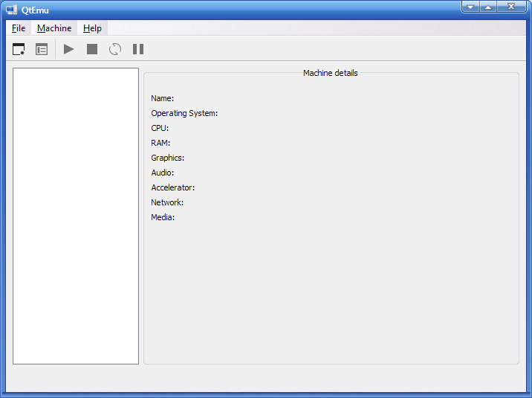Reset the machine with the circular arrows icon
The width and height of the screenshot is (532, 398).
click(115, 49)
